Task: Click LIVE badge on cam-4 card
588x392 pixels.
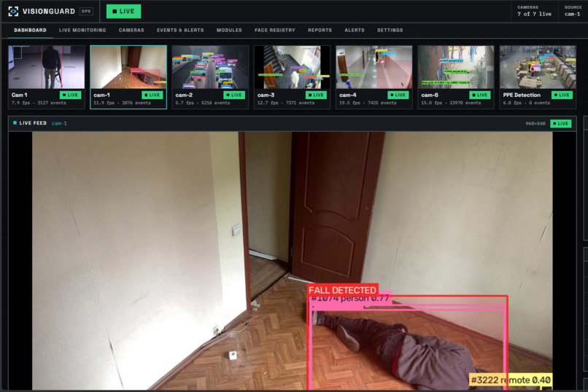Action: coord(398,95)
